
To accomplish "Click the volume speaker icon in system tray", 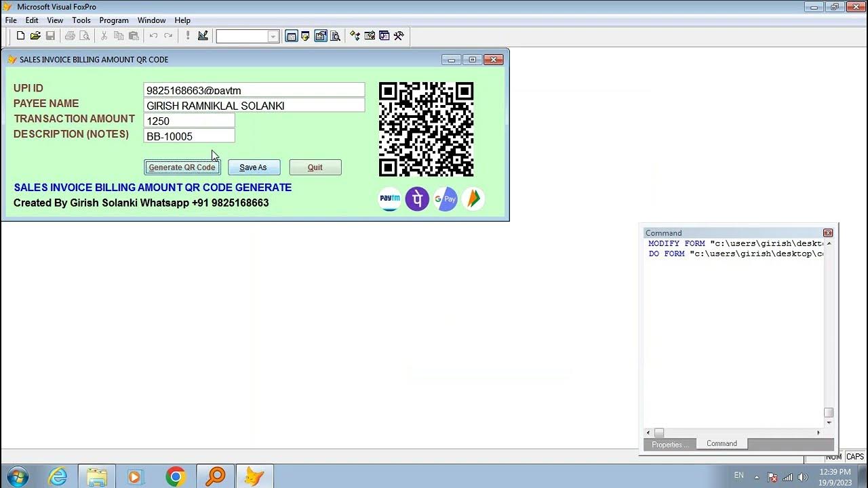I will (803, 477).
